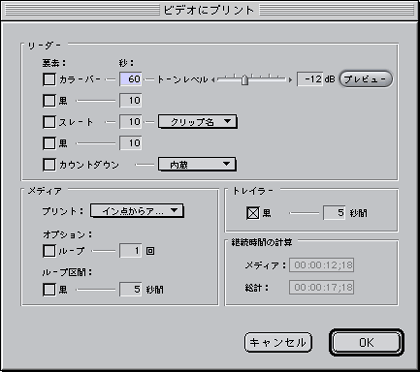Confirm the dialog with OK

point(367,342)
